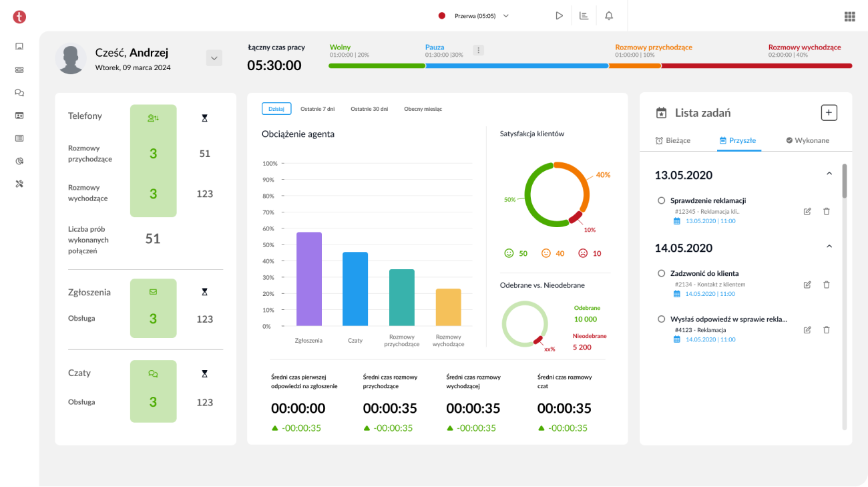868x487 pixels.
Task: Click the play icon in top bar
Action: pyautogui.click(x=560, y=16)
